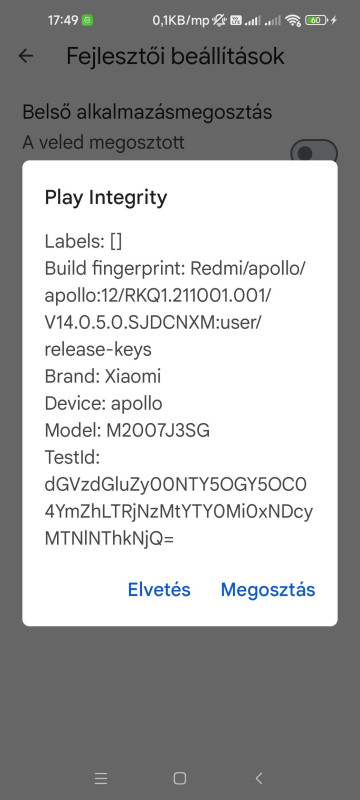
Task: Tap the first signal strength icon
Action: click(252, 20)
